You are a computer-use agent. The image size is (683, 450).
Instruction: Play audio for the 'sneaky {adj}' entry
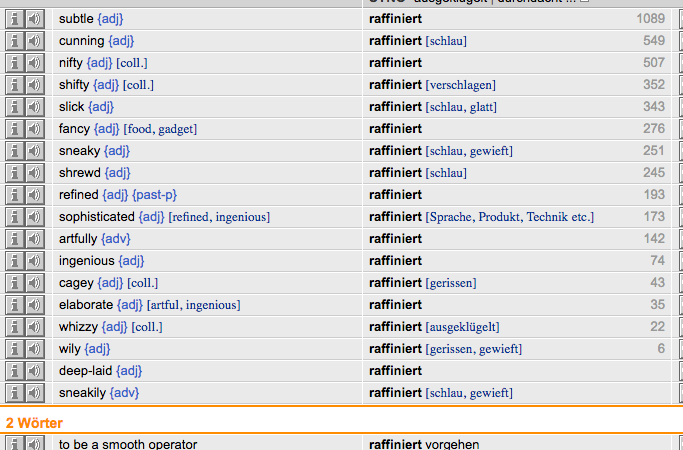coord(34,151)
